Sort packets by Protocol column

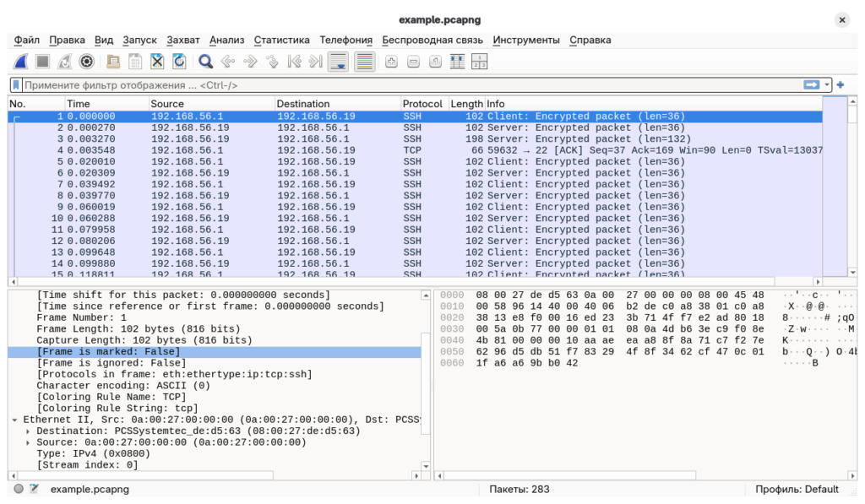click(x=424, y=104)
